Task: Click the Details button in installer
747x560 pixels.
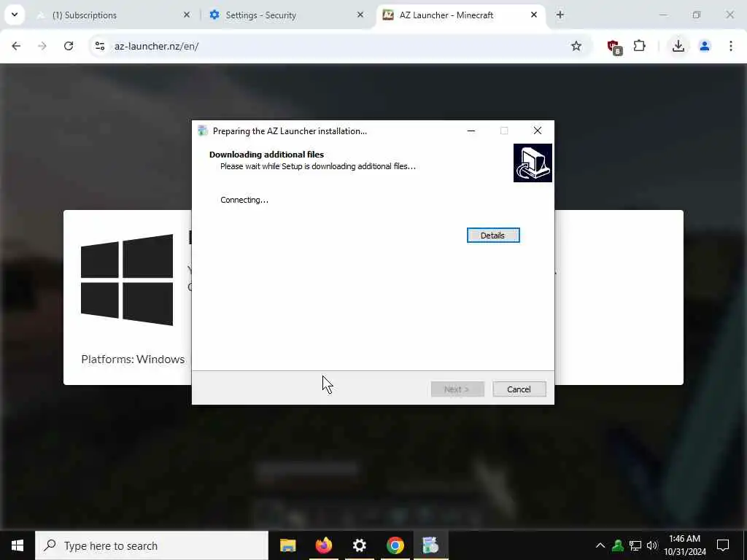Action: (x=493, y=236)
